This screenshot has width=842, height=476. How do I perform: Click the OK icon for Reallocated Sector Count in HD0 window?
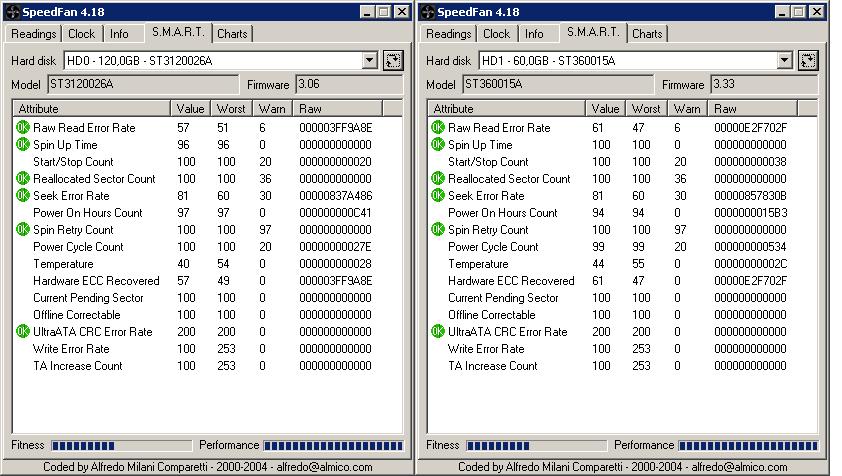tap(23, 178)
